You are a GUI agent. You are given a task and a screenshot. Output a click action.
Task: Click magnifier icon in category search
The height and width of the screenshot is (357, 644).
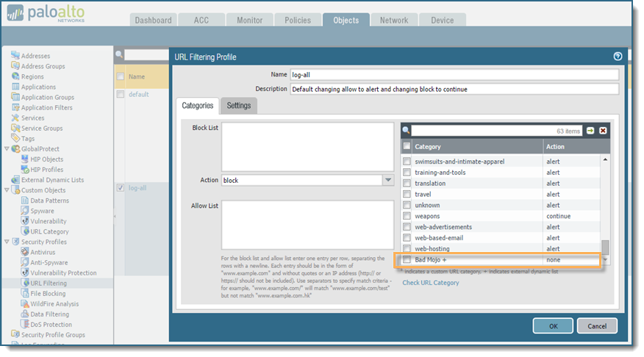[406, 131]
